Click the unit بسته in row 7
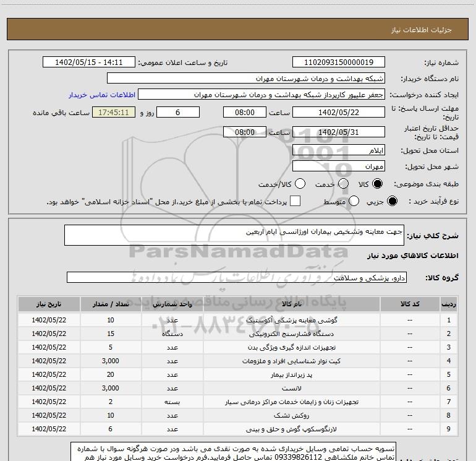Image resolution: width=476 pixels, height=461 pixels. (172, 402)
